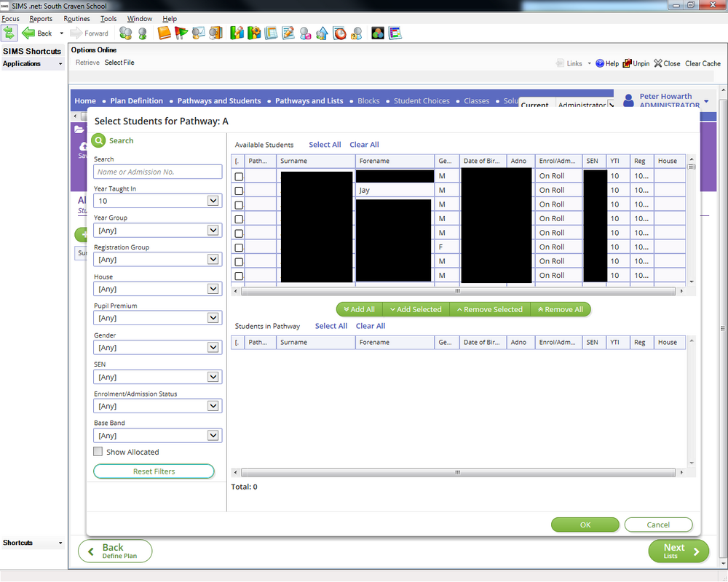Viewport: 728px width, 582px height.
Task: Click Clear All for Students in Pathway
Action: pos(371,326)
